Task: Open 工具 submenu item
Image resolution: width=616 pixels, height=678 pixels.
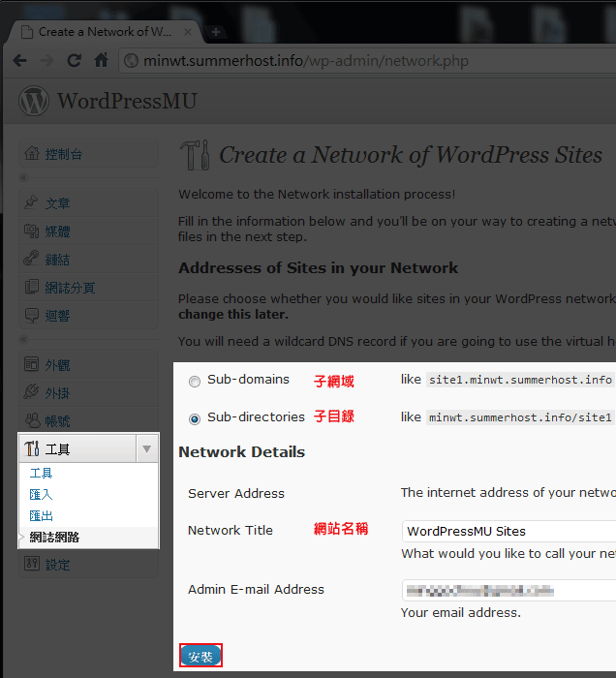Action: coord(41,473)
